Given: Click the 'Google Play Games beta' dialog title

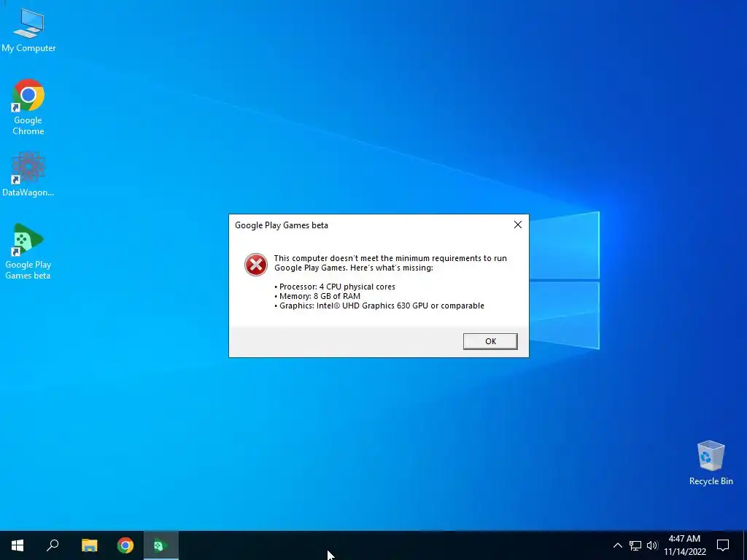Looking at the screenshot, I should point(282,225).
